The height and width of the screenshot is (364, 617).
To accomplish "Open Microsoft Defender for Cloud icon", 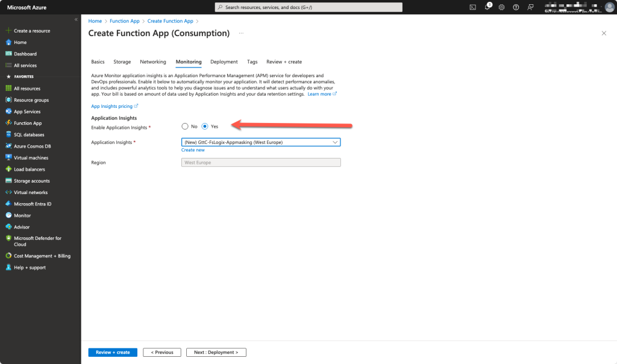I will (8, 238).
